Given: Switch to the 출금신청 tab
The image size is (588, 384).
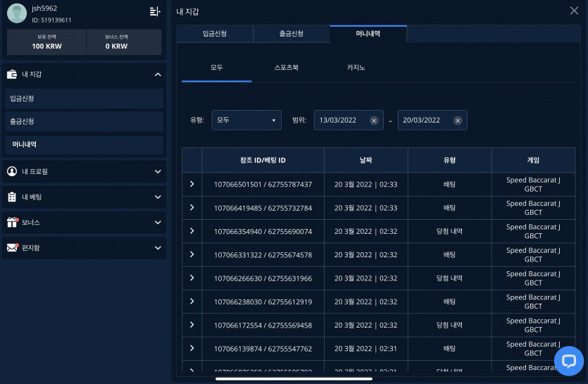Looking at the screenshot, I should pyautogui.click(x=292, y=34).
